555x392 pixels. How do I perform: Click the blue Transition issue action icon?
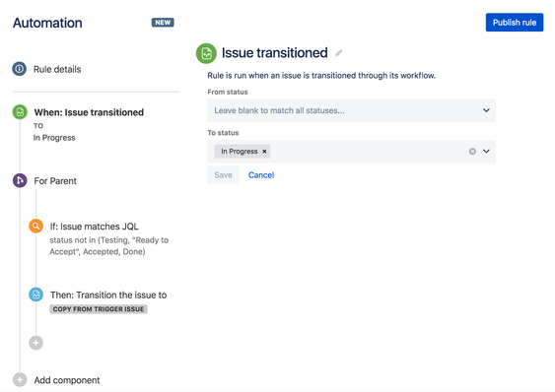pos(36,294)
